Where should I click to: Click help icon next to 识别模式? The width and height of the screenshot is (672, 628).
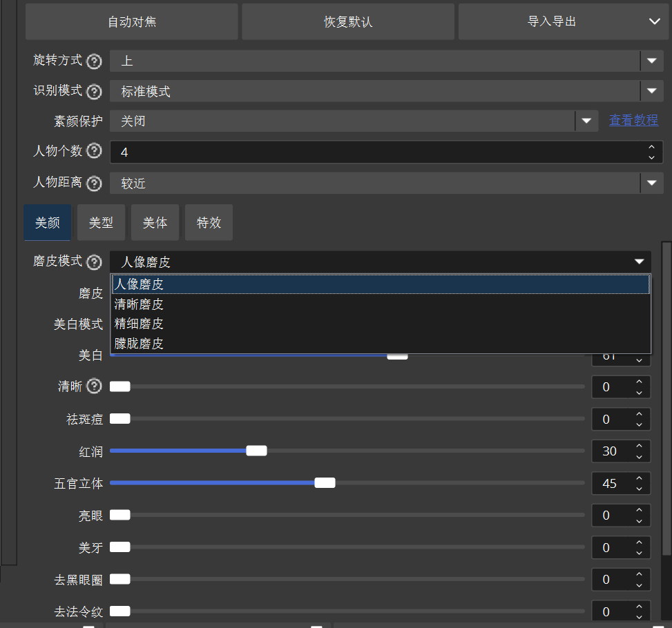click(95, 91)
